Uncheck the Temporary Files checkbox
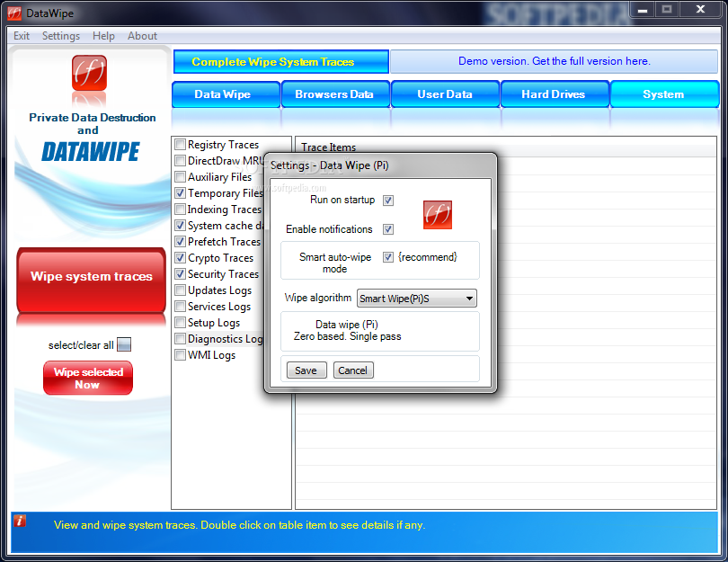The width and height of the screenshot is (728, 562). tap(180, 192)
